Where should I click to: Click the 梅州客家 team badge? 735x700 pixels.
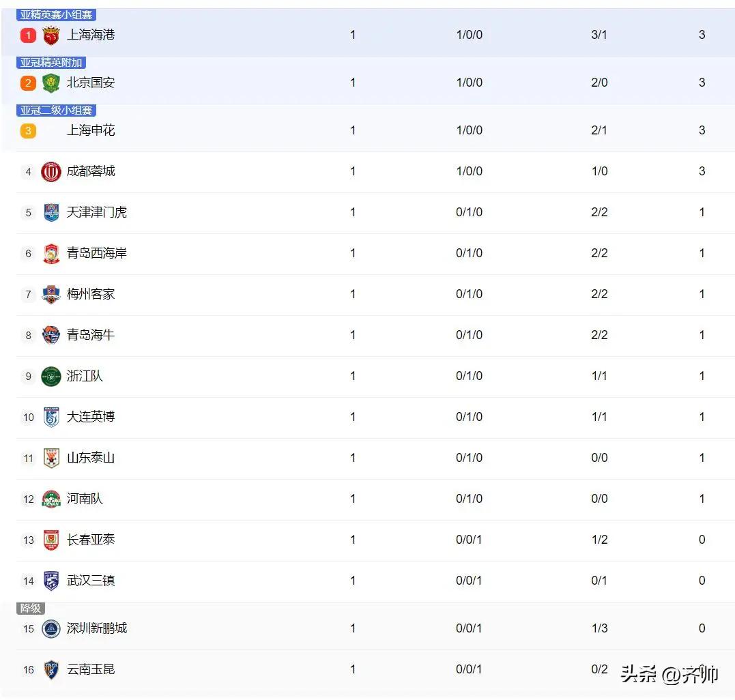51,294
